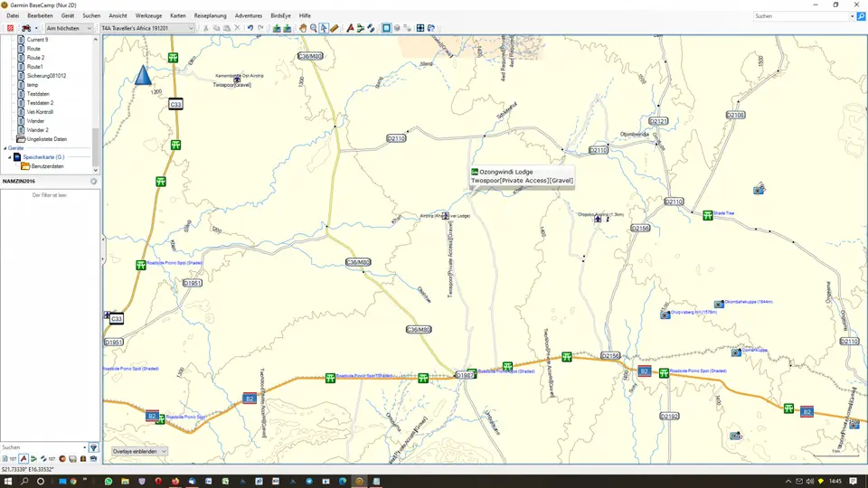Select the 'Testdaten 2' list
Image resolution: width=868 pixels, height=488 pixels.
[x=40, y=103]
